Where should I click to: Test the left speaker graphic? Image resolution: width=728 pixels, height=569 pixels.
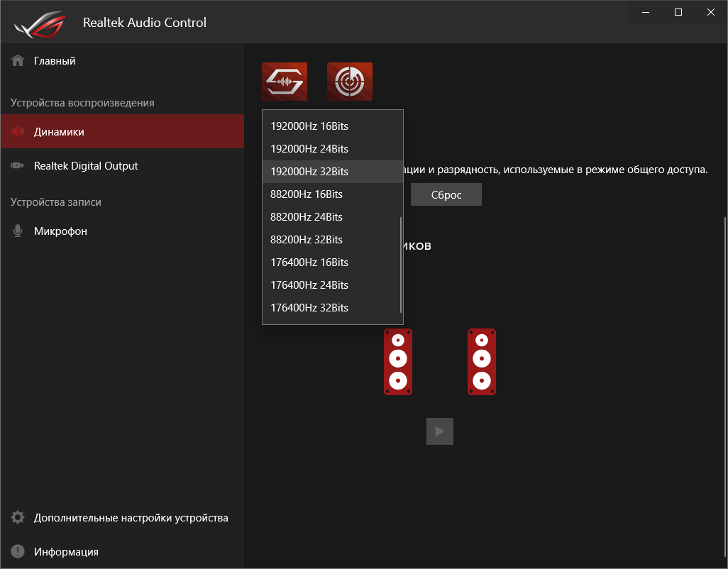[398, 362]
